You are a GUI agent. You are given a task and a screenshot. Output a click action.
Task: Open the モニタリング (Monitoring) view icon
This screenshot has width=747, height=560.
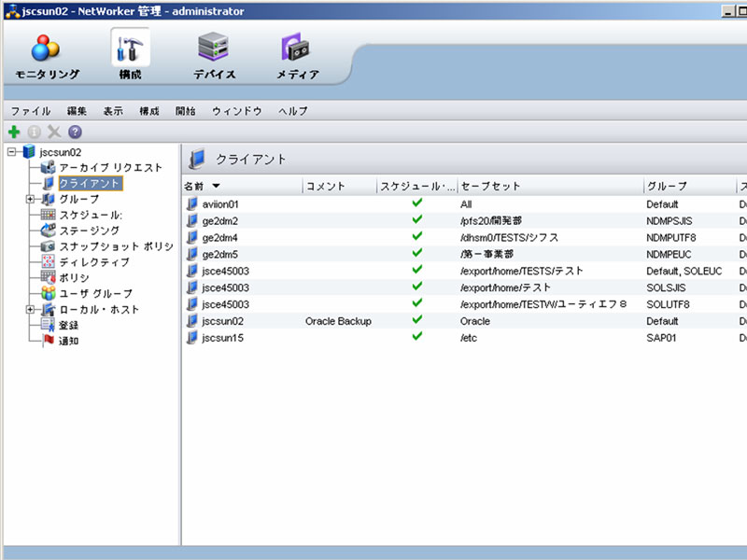46,48
